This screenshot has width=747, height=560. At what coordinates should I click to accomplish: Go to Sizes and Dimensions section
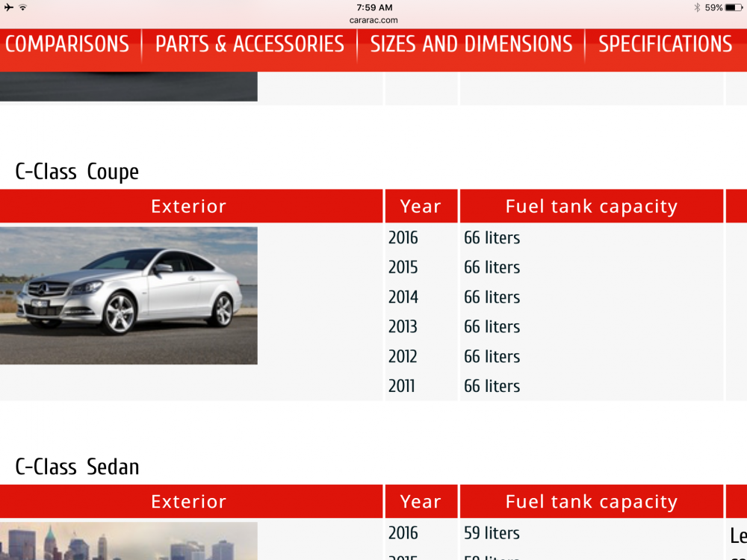pos(471,44)
